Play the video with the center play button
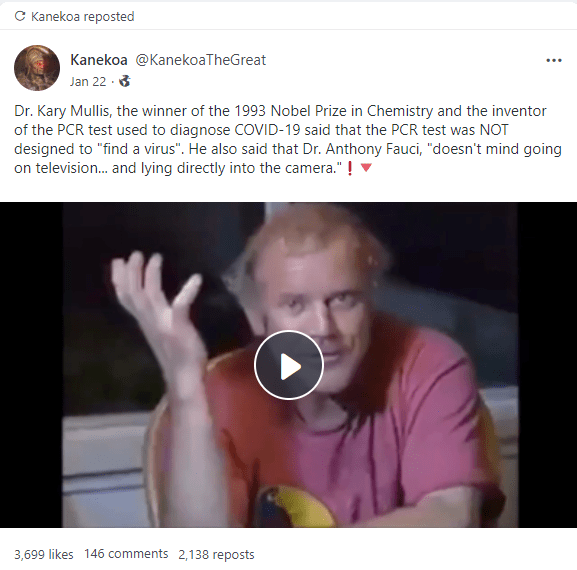Screen dimensions: 577x570 pyautogui.click(x=288, y=365)
